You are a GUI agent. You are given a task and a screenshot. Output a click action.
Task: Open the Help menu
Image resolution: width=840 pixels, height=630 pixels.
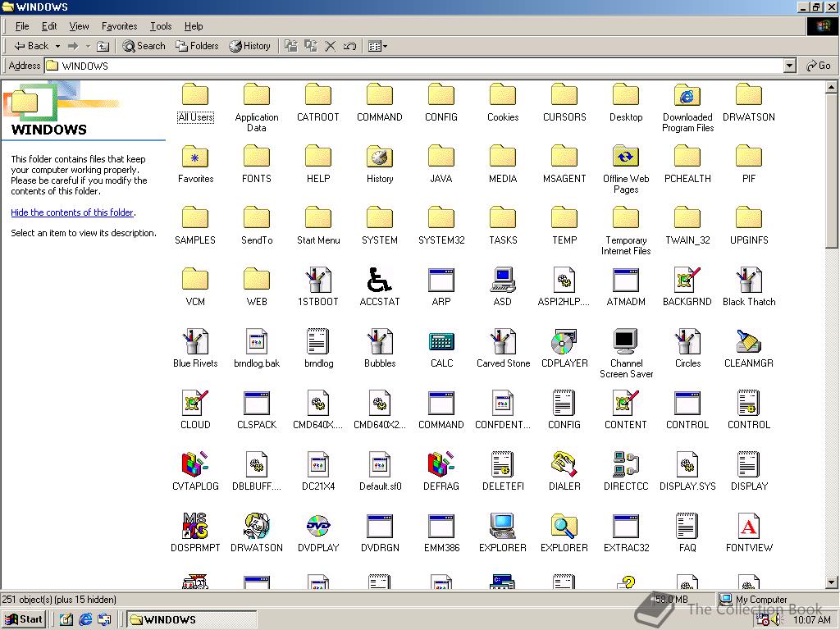click(x=194, y=26)
